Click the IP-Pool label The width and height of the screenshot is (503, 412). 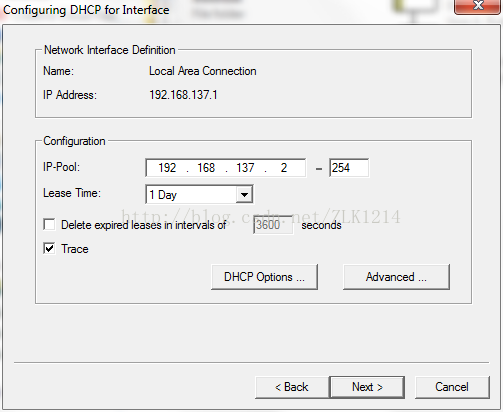tap(62, 167)
